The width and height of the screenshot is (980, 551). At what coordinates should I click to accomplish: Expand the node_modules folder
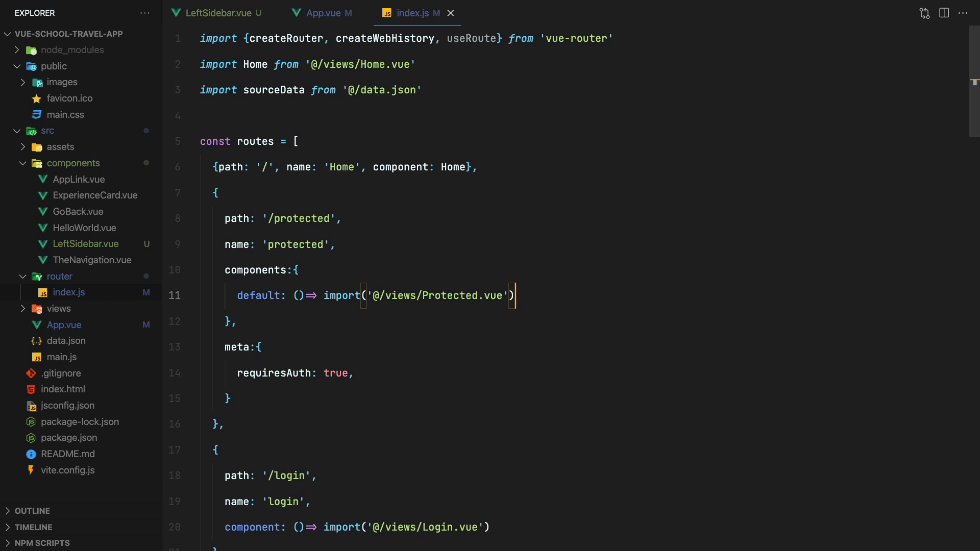pyautogui.click(x=17, y=50)
